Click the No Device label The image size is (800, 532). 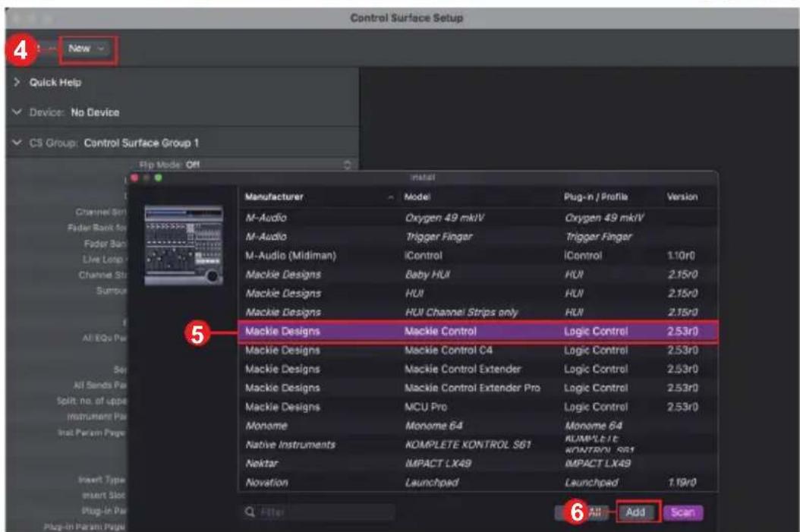[95, 113]
